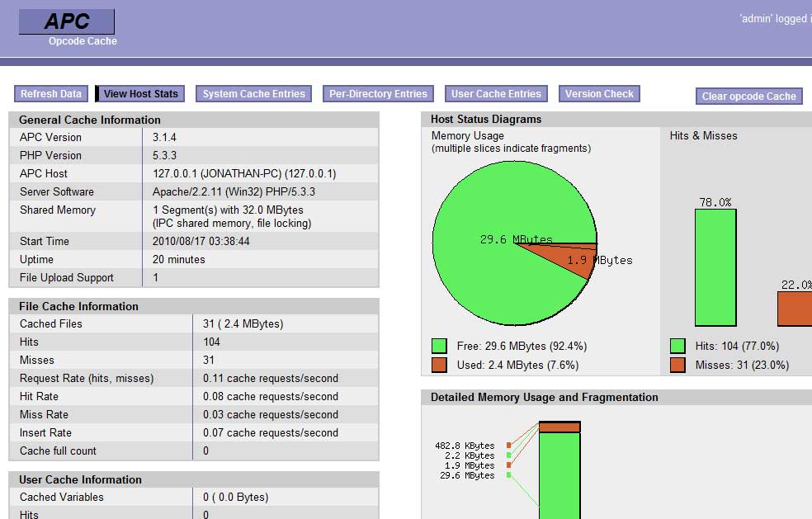Click the legend marker beside 29.6 MBytes
812x519 pixels.
pos(509,474)
